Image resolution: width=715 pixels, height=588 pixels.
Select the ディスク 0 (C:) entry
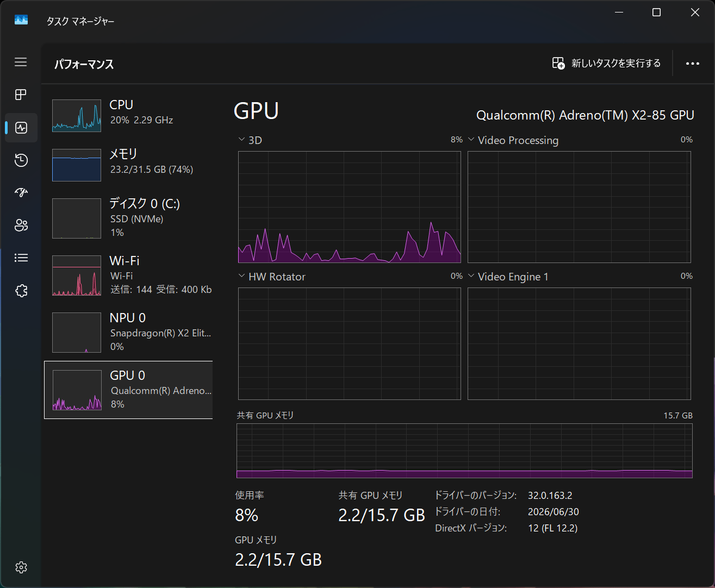click(x=128, y=218)
